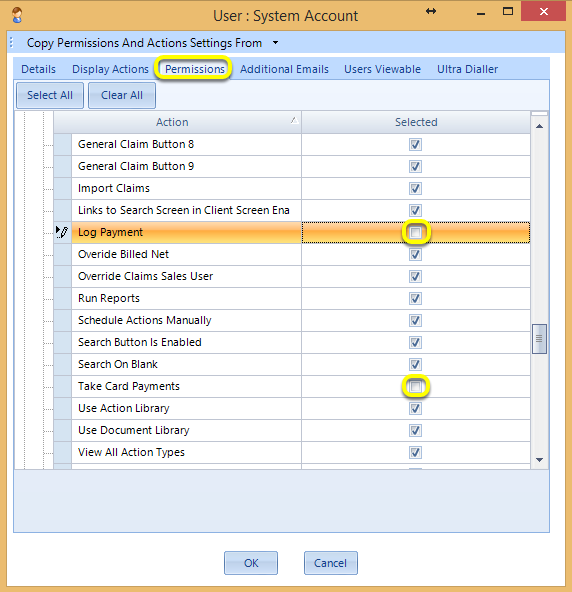Untick the Import Claims checkbox
The width and height of the screenshot is (572, 592).
click(x=415, y=188)
